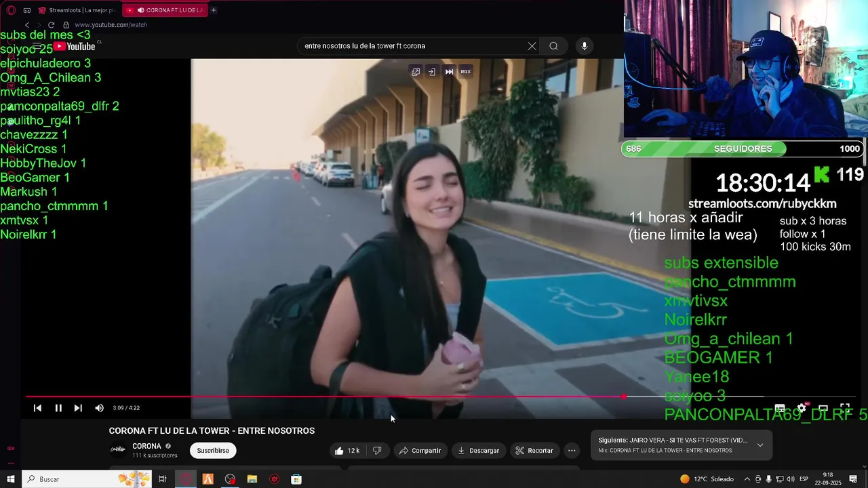The width and height of the screenshot is (868, 488).
Task: Show hidden system tray icons
Action: point(747,479)
